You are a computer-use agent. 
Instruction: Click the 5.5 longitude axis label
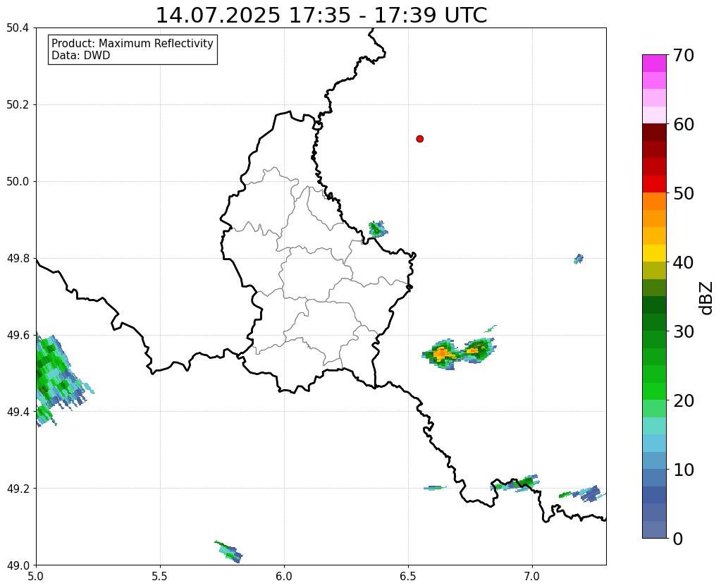click(x=160, y=577)
